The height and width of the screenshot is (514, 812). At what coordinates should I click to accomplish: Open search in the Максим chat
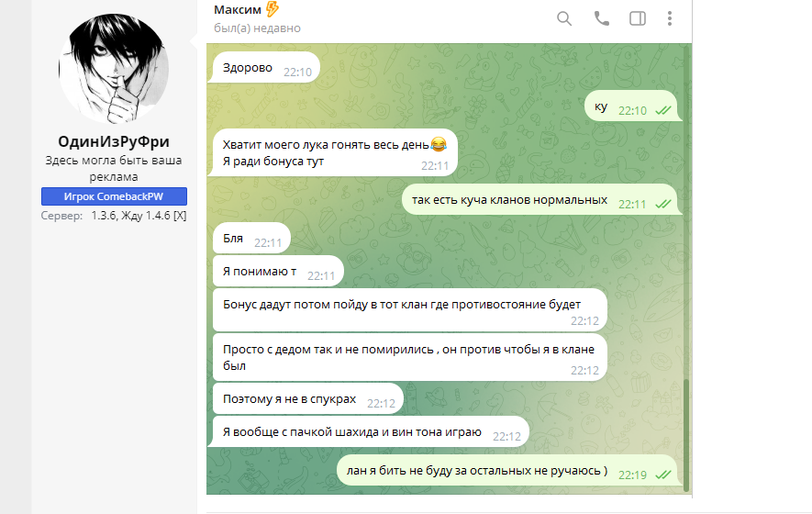[x=564, y=19]
